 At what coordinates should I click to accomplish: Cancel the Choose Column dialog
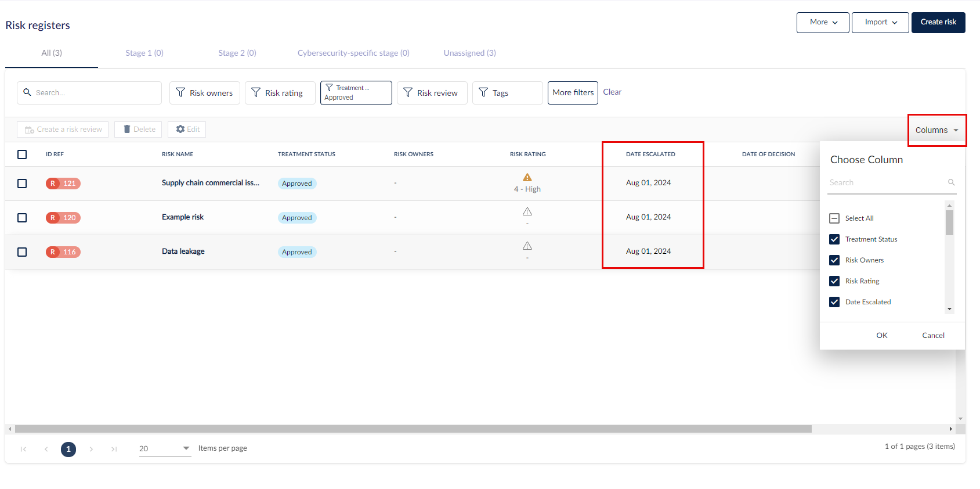[933, 336]
